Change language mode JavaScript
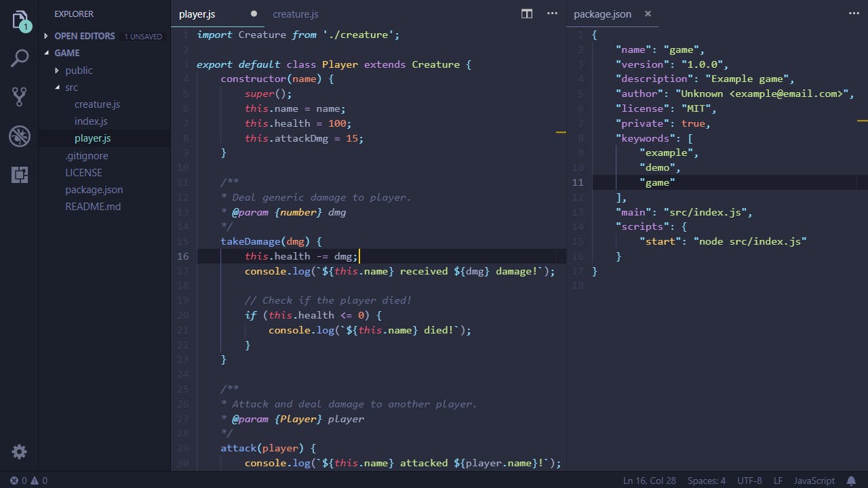Screen dimensions: 868x488 coord(814,481)
